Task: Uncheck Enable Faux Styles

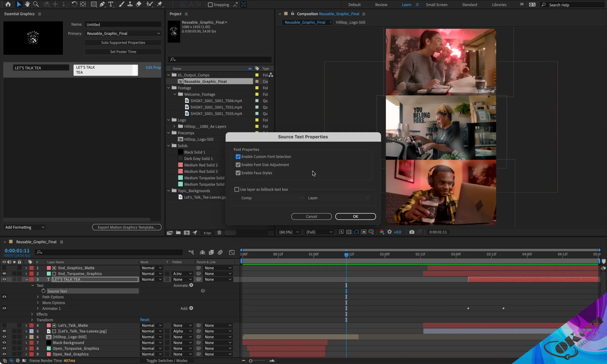Action: pyautogui.click(x=238, y=173)
